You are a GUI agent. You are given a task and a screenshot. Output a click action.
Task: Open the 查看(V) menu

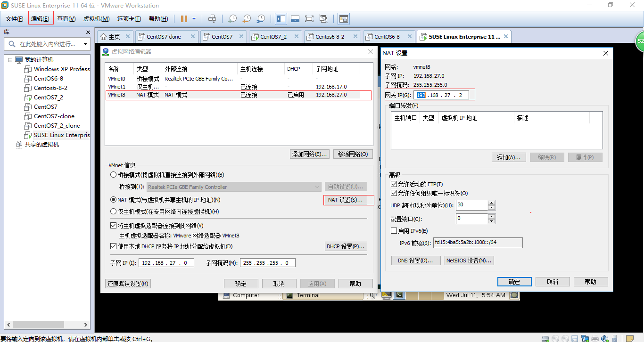click(x=66, y=19)
